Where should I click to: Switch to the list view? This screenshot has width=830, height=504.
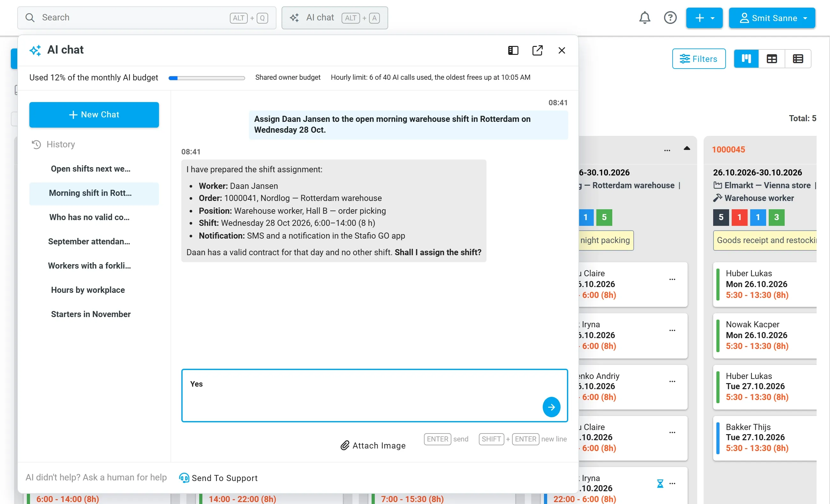pos(798,59)
